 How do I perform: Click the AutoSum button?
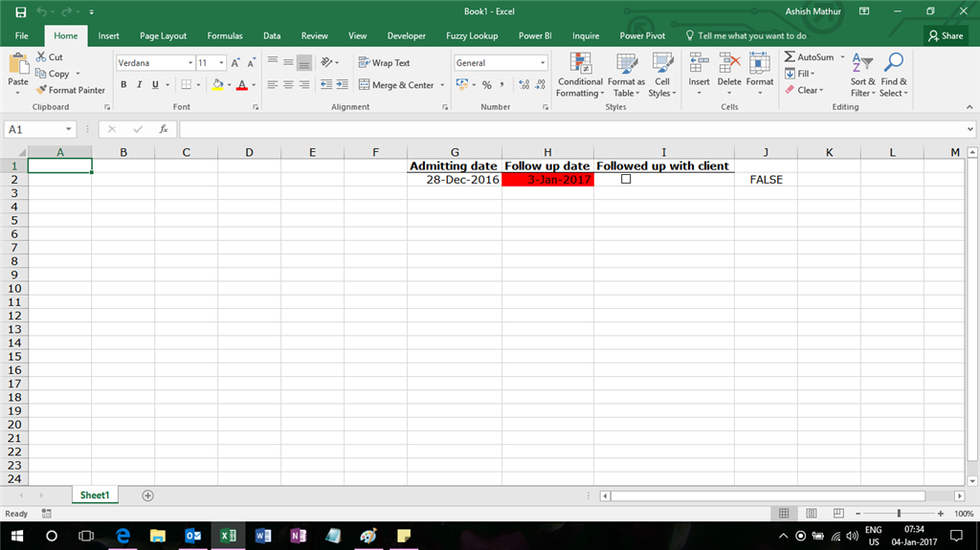click(x=810, y=56)
